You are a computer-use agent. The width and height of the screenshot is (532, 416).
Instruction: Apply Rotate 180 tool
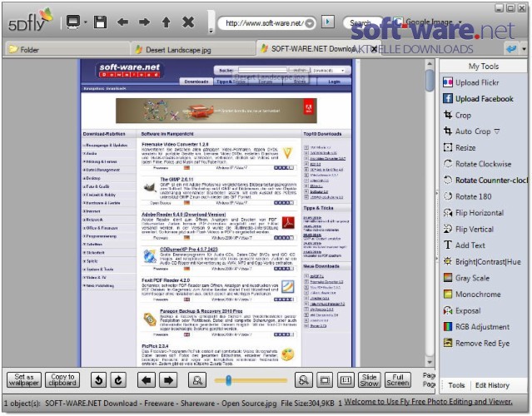468,196
